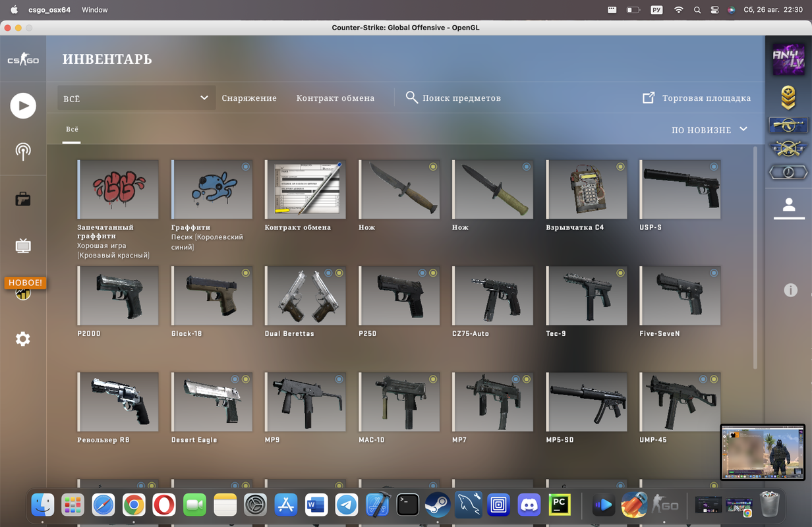
Task: Open the csgo_osx64 menu bar item
Action: click(x=49, y=10)
